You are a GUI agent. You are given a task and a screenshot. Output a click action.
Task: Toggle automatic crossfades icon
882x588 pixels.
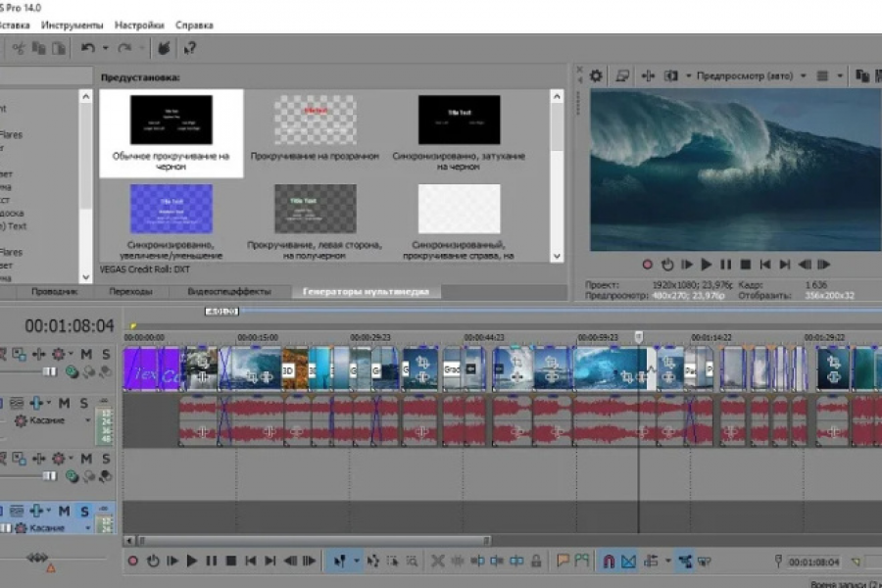click(x=628, y=562)
